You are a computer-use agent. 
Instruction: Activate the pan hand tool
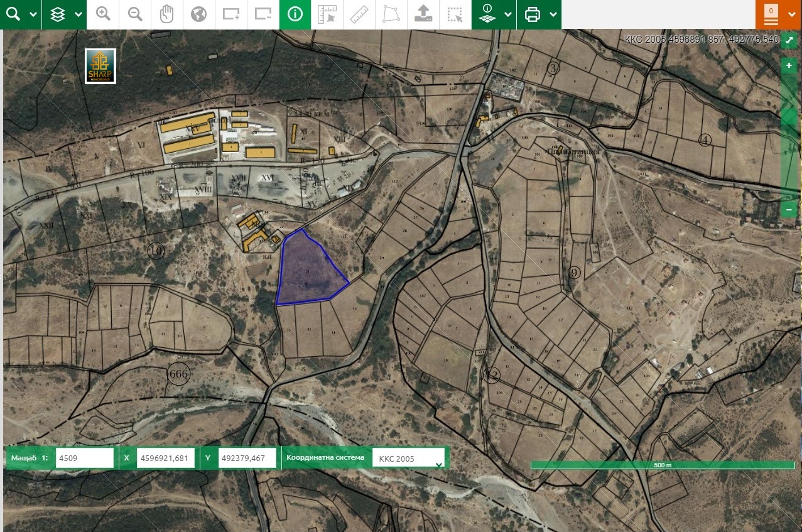click(166, 14)
